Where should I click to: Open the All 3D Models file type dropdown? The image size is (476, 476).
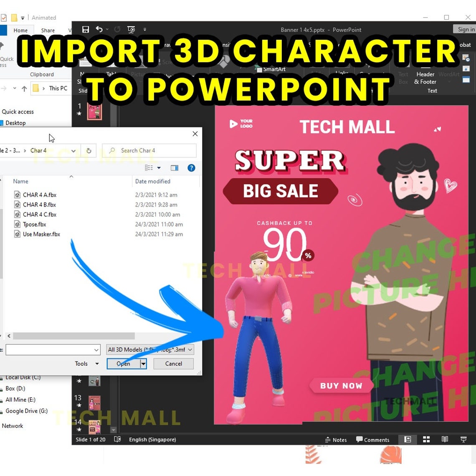[x=149, y=349]
